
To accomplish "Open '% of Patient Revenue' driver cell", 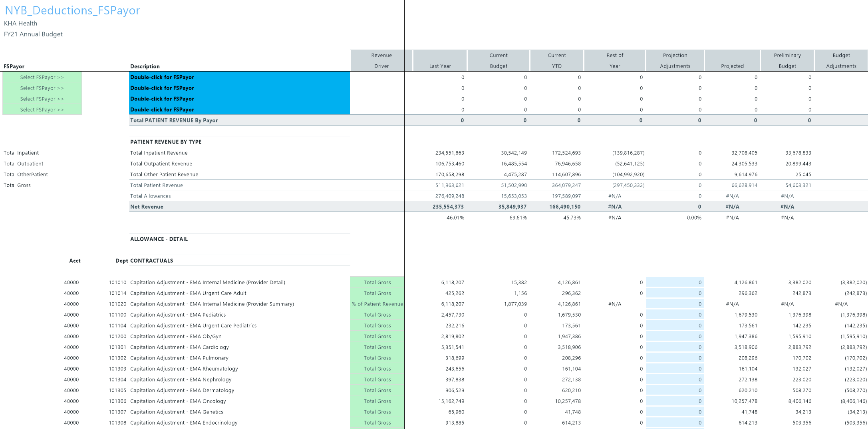I will click(377, 304).
